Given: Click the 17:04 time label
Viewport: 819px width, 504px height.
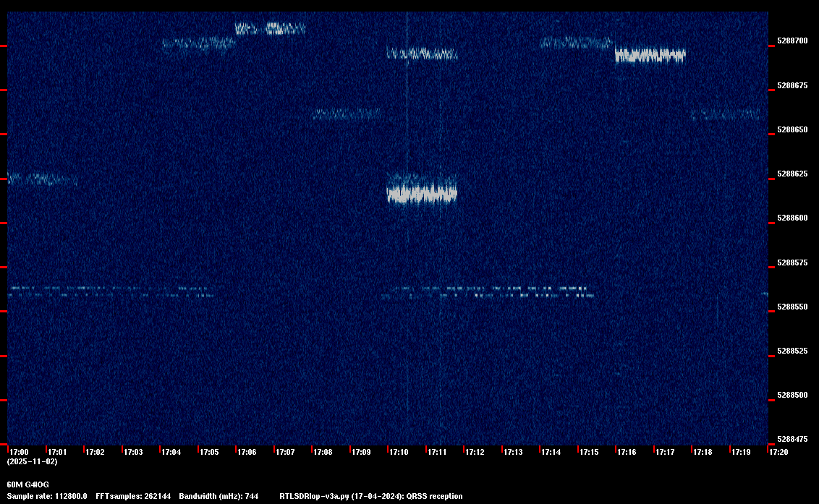Looking at the screenshot, I should pyautogui.click(x=171, y=452).
